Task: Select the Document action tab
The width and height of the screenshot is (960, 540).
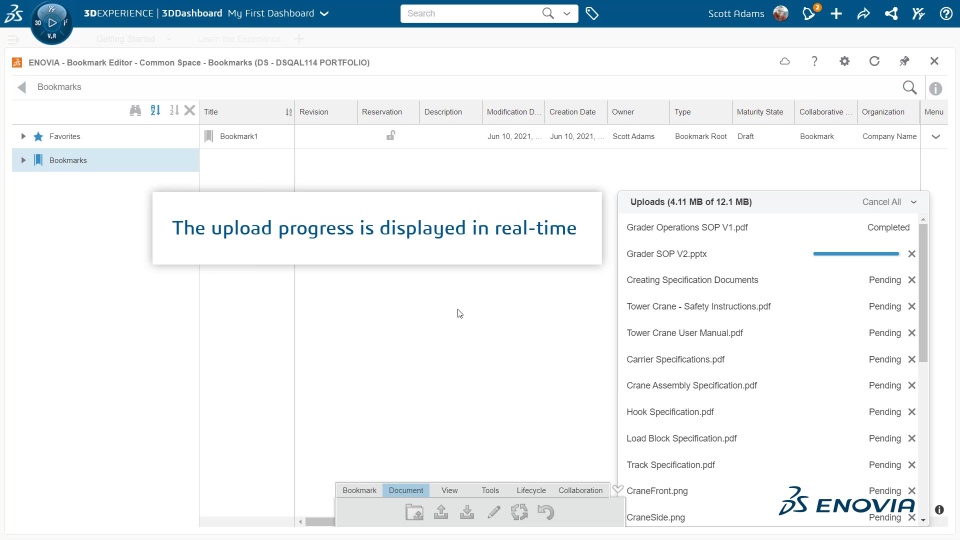Action: click(406, 490)
